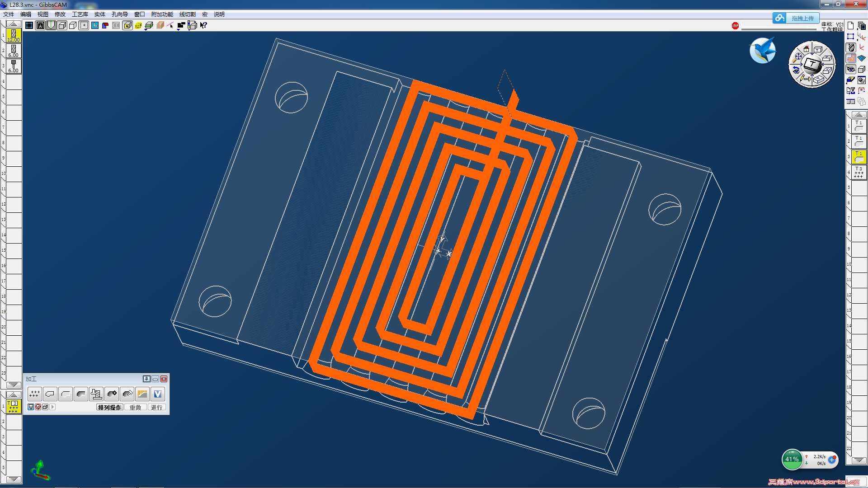
Task: Click the blue V process icon
Action: tap(157, 394)
